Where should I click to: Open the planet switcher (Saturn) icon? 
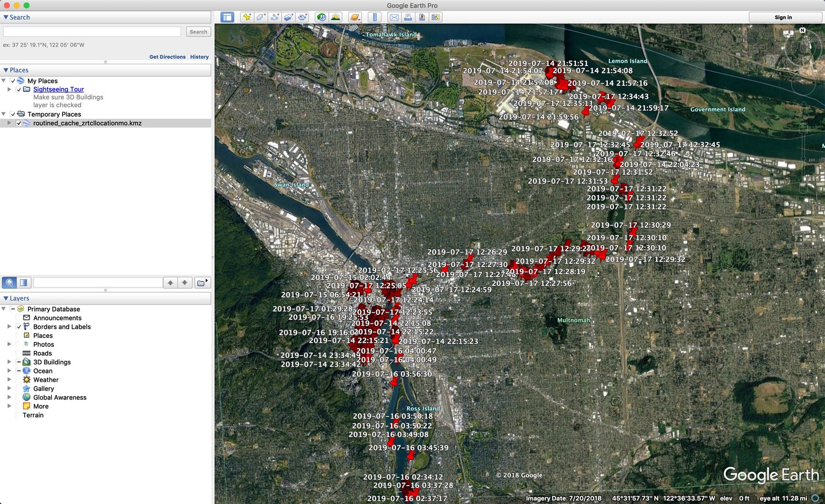pos(355,17)
